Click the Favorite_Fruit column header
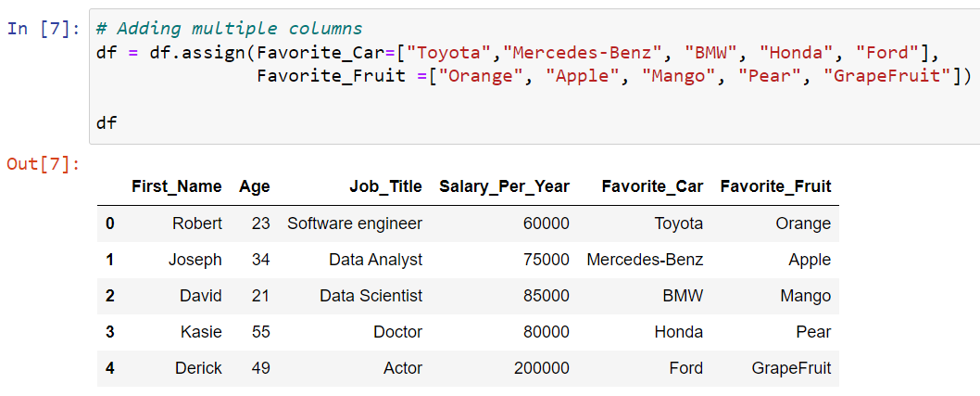 775,185
